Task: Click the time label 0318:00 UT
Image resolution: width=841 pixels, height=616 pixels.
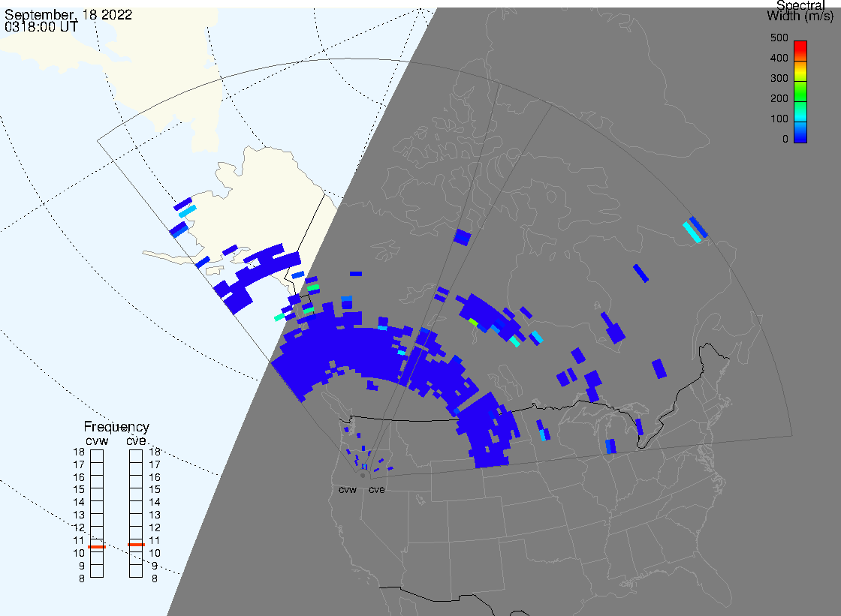Action: pyautogui.click(x=41, y=27)
